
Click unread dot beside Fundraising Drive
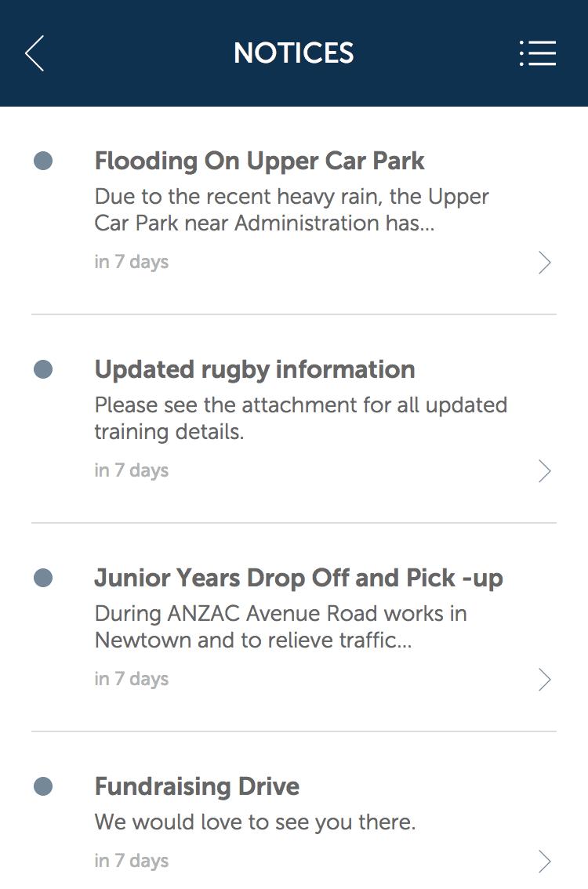click(x=43, y=786)
